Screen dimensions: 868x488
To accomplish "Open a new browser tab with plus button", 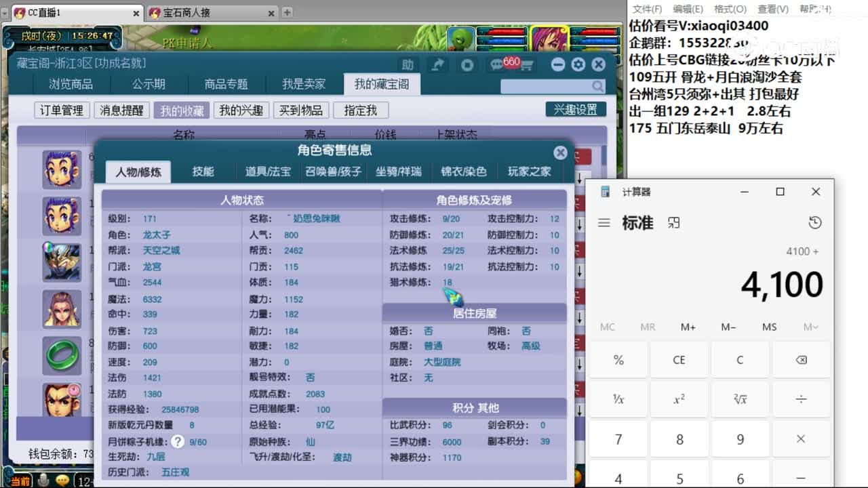I will pyautogui.click(x=285, y=12).
